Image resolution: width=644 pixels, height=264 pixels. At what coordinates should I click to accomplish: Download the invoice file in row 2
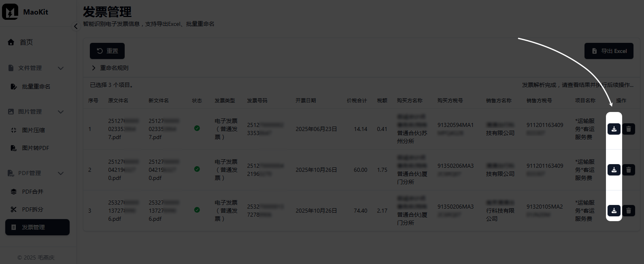tap(614, 170)
